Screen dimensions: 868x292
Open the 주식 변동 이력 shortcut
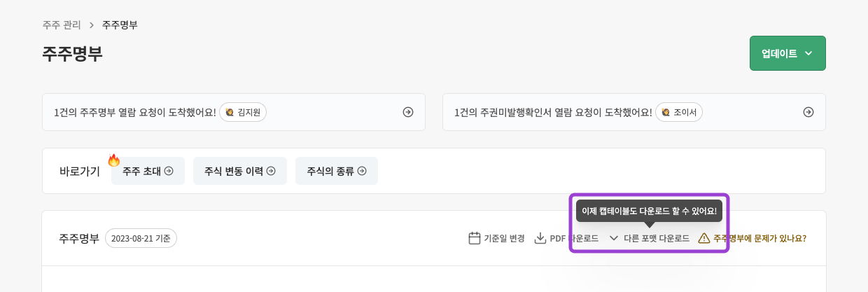[x=239, y=171]
